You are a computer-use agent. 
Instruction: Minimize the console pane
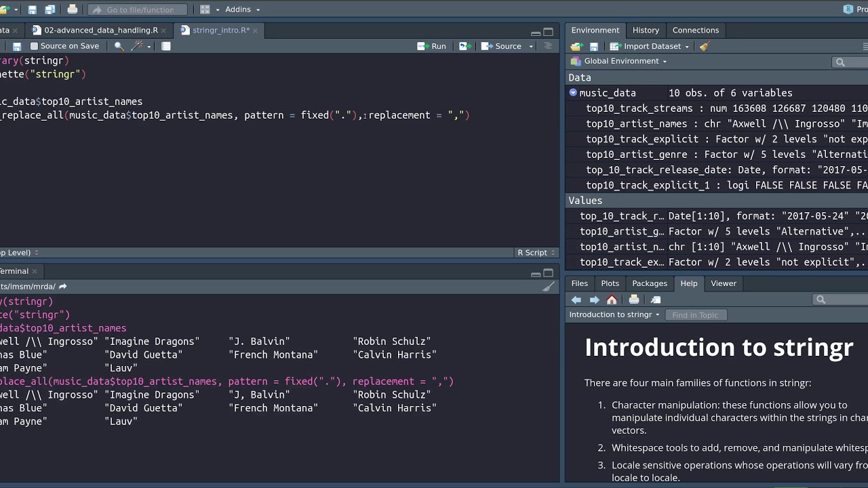(536, 274)
